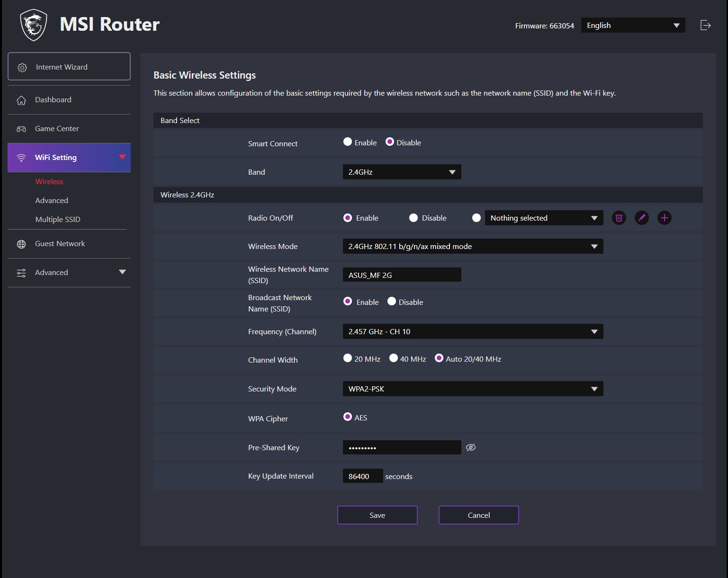Show the Pre-Shared Key with eye icon
The width and height of the screenshot is (728, 578).
[471, 447]
